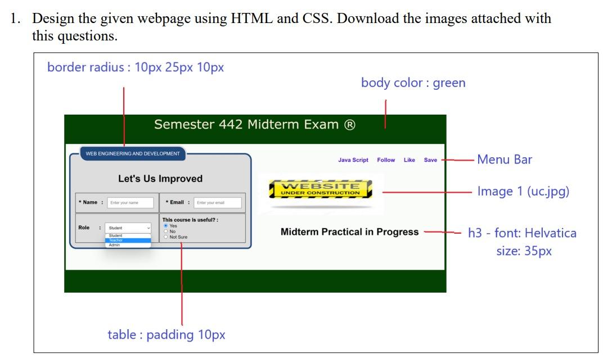612x364 pixels.
Task: Select the Not Sure radio button
Action: click(x=166, y=237)
